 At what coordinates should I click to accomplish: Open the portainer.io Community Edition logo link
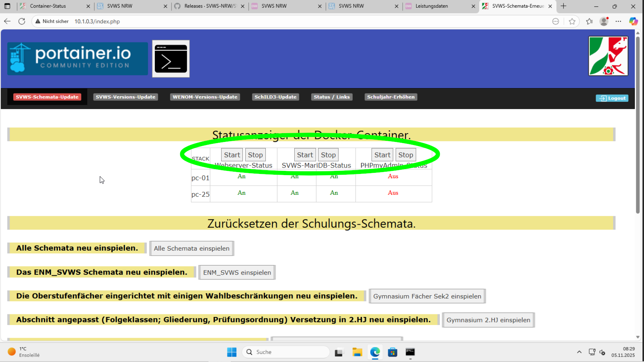77,58
